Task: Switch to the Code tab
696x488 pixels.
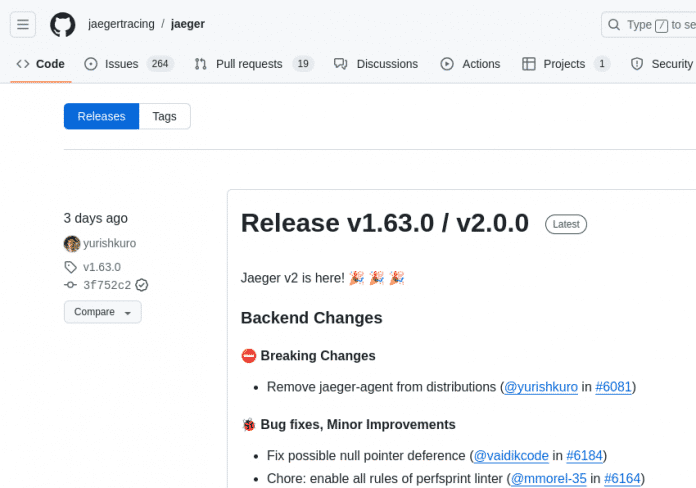Action: pos(41,64)
